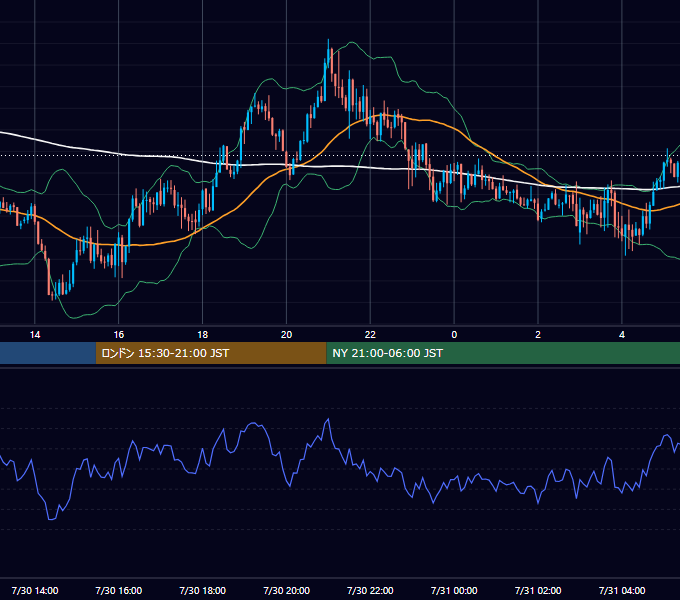Click the blue session bar before London
The image size is (680, 600).
[48, 353]
